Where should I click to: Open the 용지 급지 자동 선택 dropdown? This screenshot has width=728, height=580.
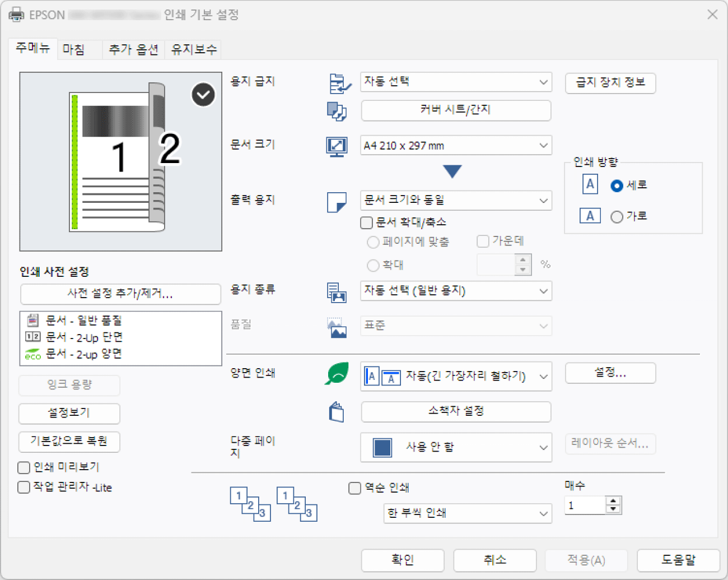pos(456,82)
